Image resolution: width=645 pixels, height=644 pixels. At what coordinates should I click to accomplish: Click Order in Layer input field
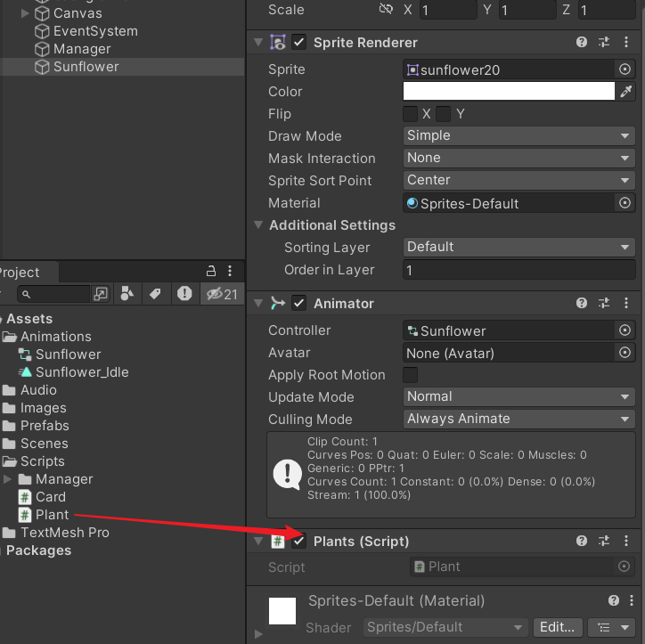click(519, 270)
